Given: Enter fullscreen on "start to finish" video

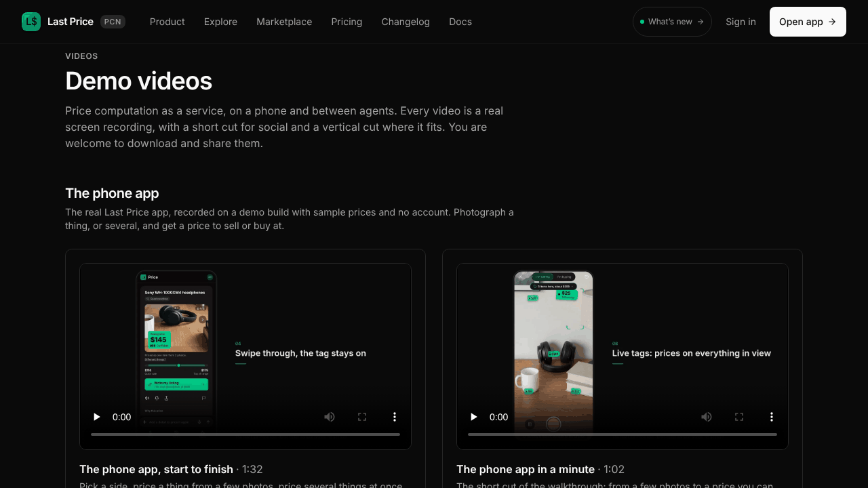Looking at the screenshot, I should pyautogui.click(x=362, y=417).
